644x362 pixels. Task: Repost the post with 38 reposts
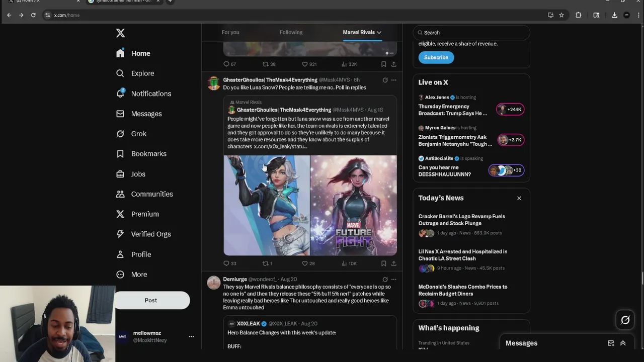[x=269, y=64]
